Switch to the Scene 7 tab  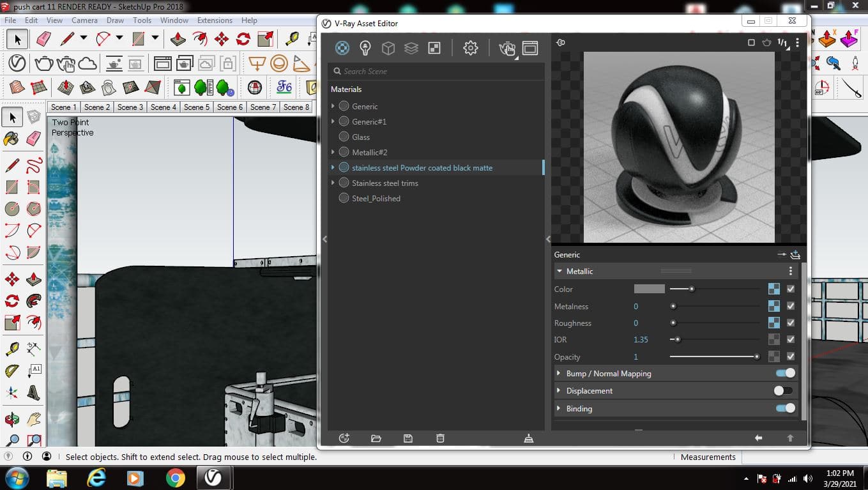[263, 107]
